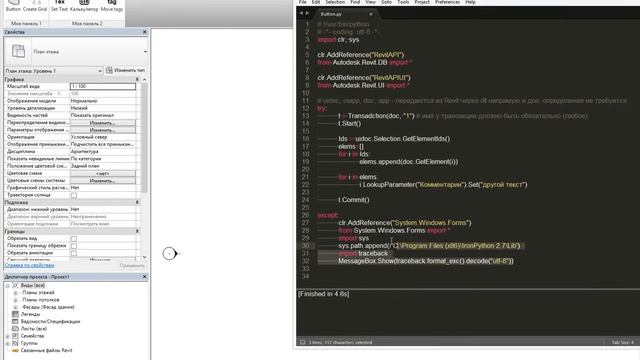Image resolution: width=640 pixels, height=360 pixels.
Task: Open the Справка по свойствам link
Action: click(x=29, y=265)
